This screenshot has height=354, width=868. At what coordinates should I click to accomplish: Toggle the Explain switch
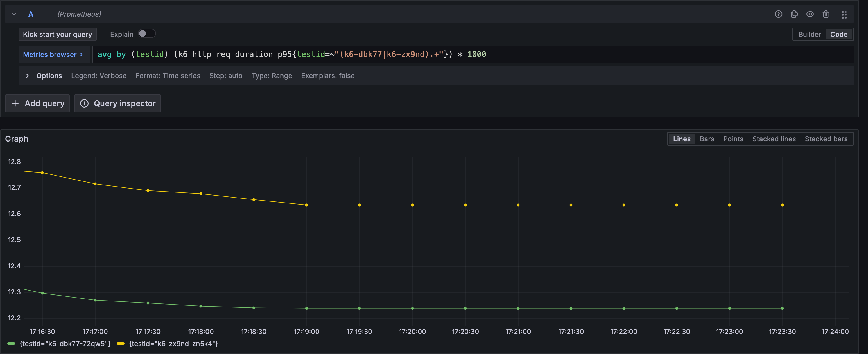[x=147, y=34]
